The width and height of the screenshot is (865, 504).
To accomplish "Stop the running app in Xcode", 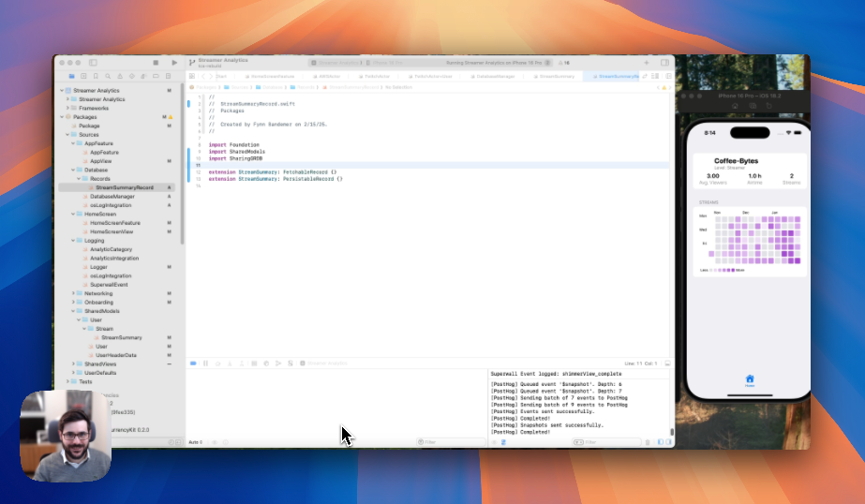I will 156,63.
